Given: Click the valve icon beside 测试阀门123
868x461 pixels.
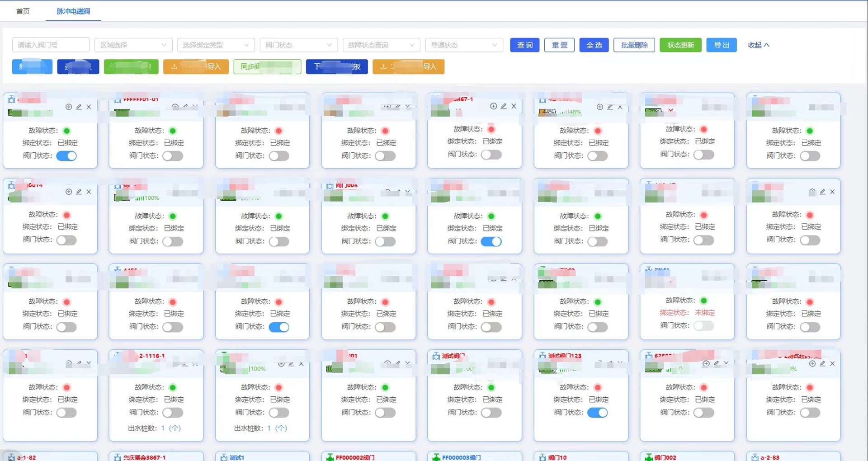Looking at the screenshot, I should 542,356.
